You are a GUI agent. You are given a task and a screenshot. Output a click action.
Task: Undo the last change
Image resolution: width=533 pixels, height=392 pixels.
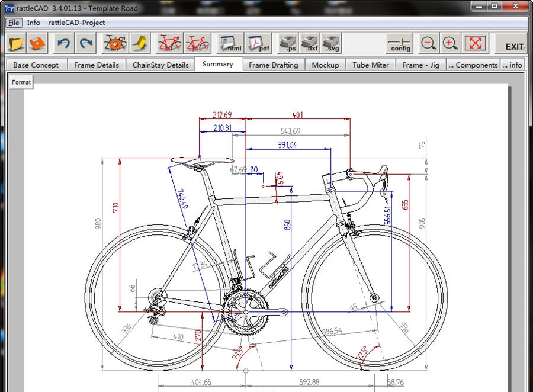click(x=65, y=44)
